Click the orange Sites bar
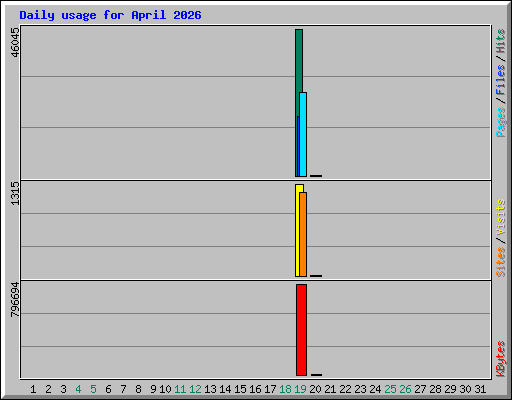This screenshot has width=512, height=400. [303, 234]
